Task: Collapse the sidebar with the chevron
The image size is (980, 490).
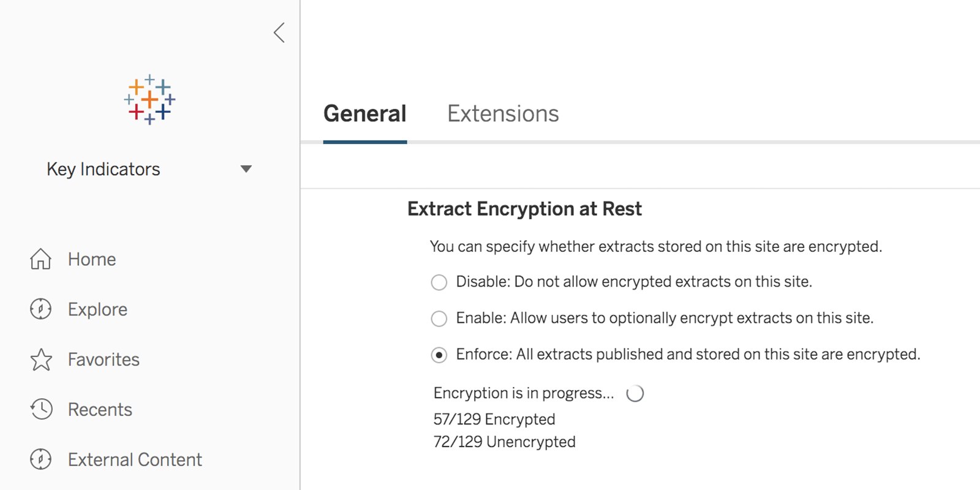Action: (x=279, y=32)
